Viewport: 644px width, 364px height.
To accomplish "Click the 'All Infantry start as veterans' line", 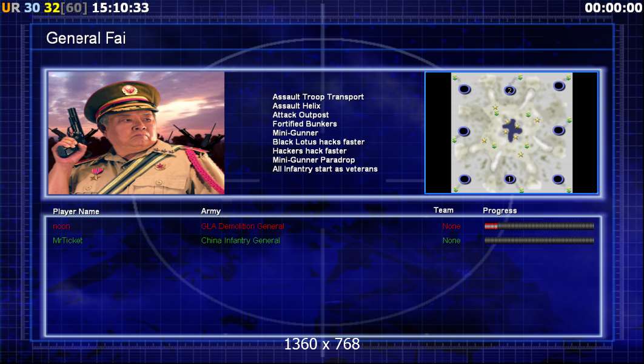I will click(x=325, y=169).
